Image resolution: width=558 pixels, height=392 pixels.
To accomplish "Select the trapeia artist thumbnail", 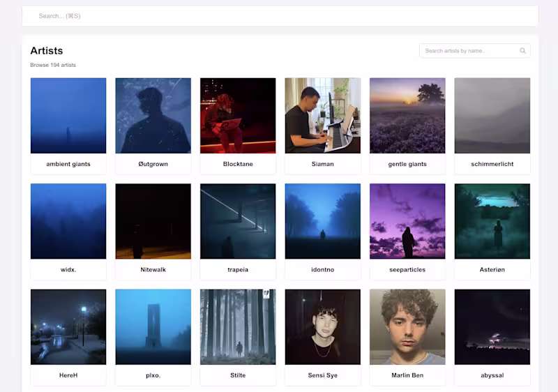I will (x=238, y=221).
